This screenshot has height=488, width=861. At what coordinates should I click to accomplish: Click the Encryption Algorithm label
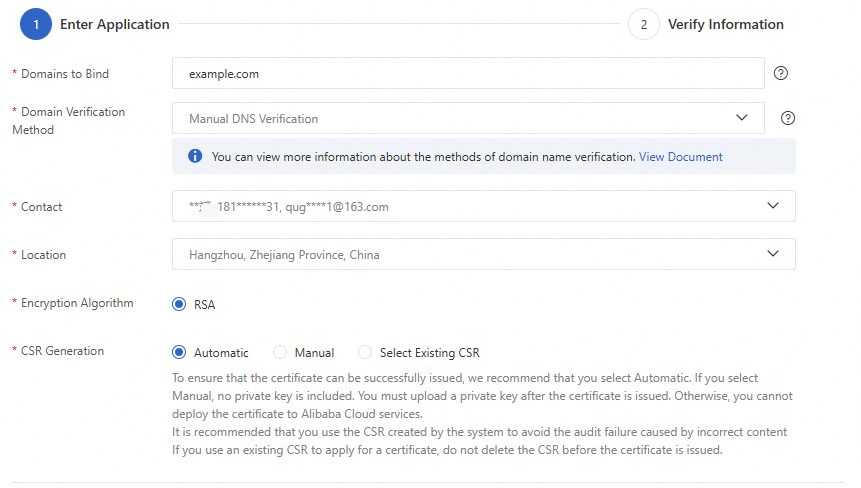[x=77, y=303]
